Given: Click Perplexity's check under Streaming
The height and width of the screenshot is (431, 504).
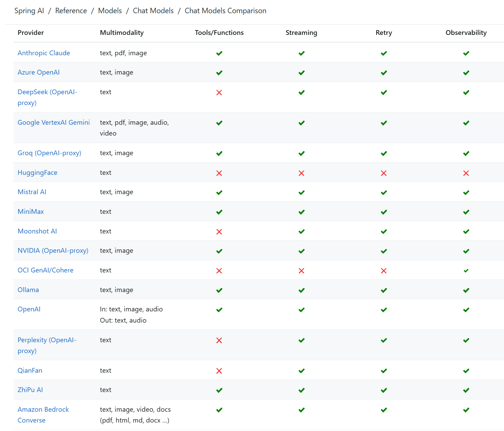Looking at the screenshot, I should (301, 340).
